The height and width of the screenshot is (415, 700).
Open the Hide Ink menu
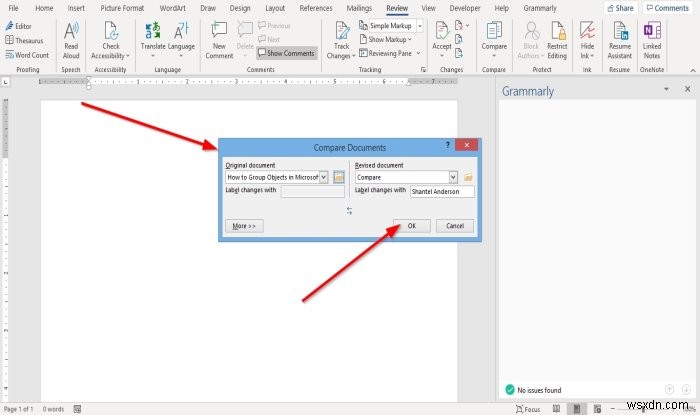coord(587,41)
